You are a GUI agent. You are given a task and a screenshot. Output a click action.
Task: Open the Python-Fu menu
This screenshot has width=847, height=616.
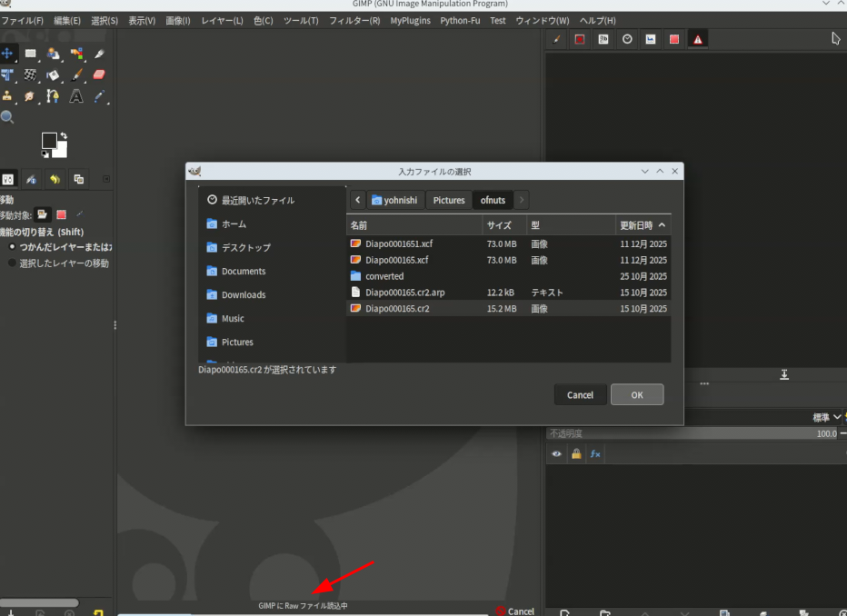coord(460,21)
